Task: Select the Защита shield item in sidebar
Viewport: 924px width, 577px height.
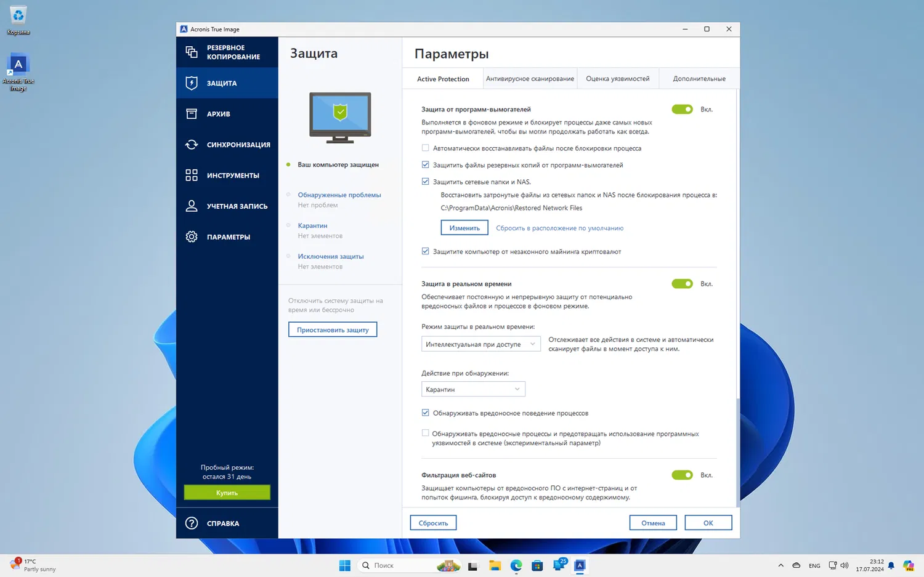Action: pyautogui.click(x=227, y=83)
